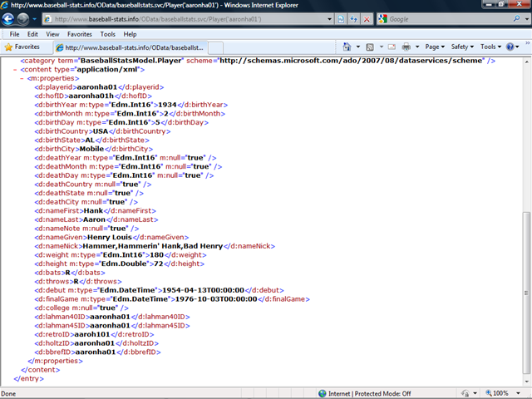532x399 pixels.
Task: Click the Forward navigation arrow
Action: click(23, 19)
